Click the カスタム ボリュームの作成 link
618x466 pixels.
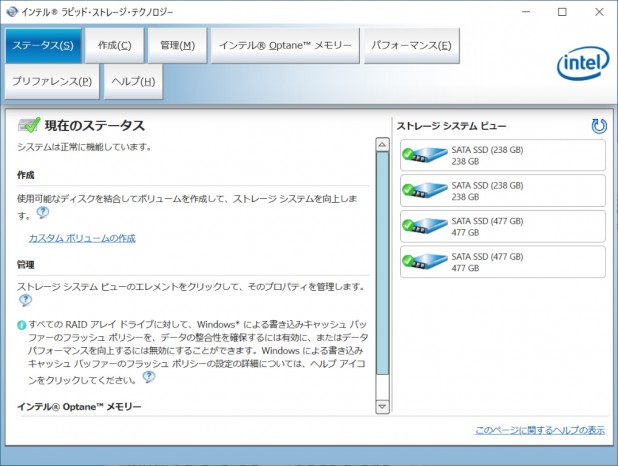[x=82, y=238]
